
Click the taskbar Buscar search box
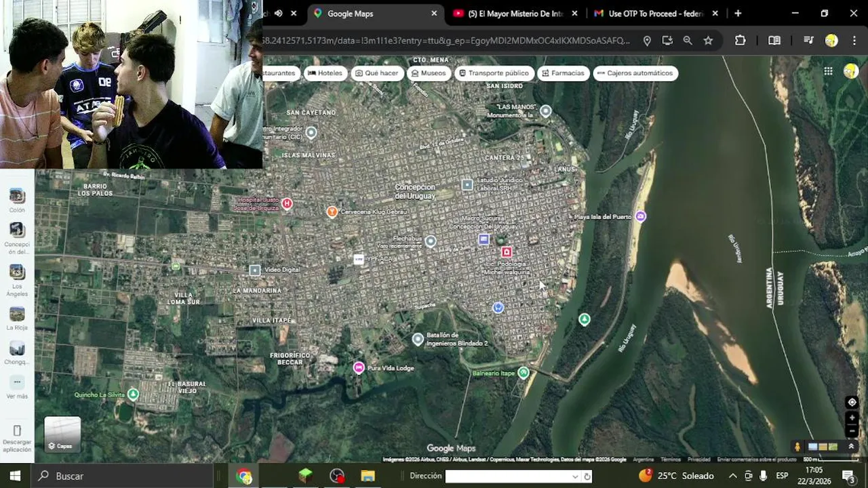[x=122, y=476]
